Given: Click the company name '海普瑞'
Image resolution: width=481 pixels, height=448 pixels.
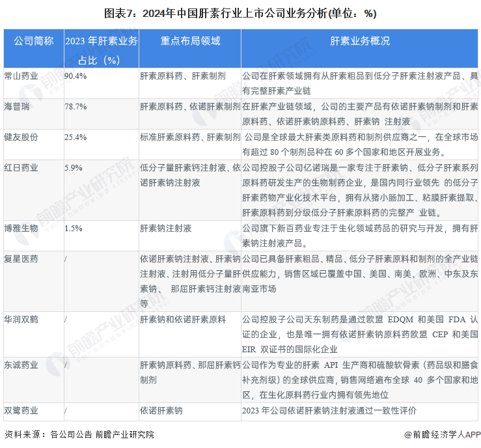Looking at the screenshot, I should point(16,107).
